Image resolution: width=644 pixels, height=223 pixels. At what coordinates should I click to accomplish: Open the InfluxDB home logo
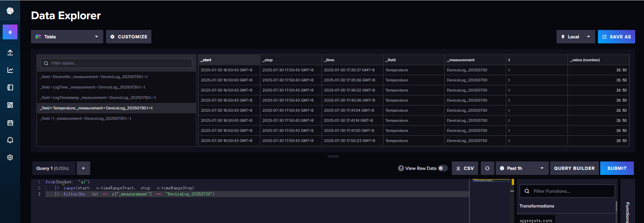[10, 11]
